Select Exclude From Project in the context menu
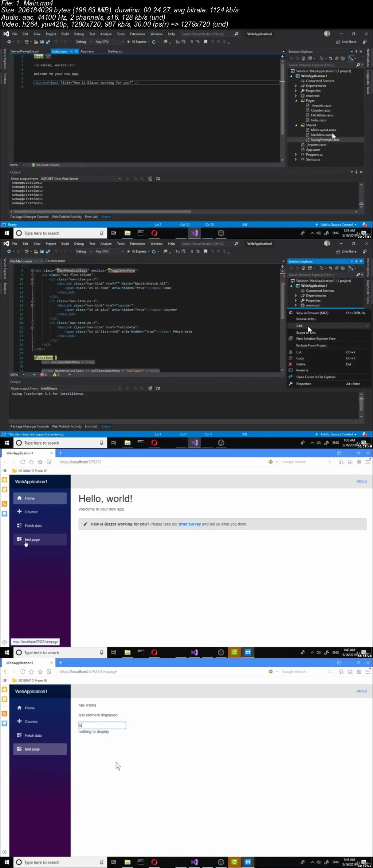 [x=329, y=345]
